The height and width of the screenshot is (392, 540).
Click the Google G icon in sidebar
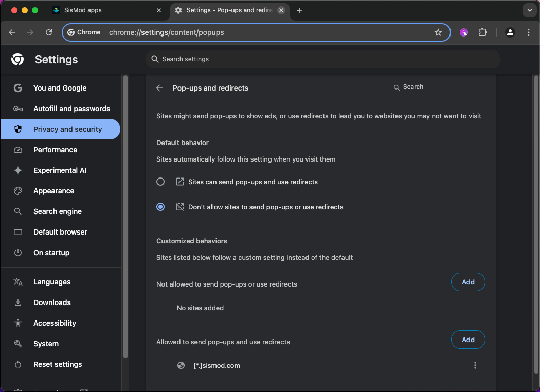click(18, 88)
